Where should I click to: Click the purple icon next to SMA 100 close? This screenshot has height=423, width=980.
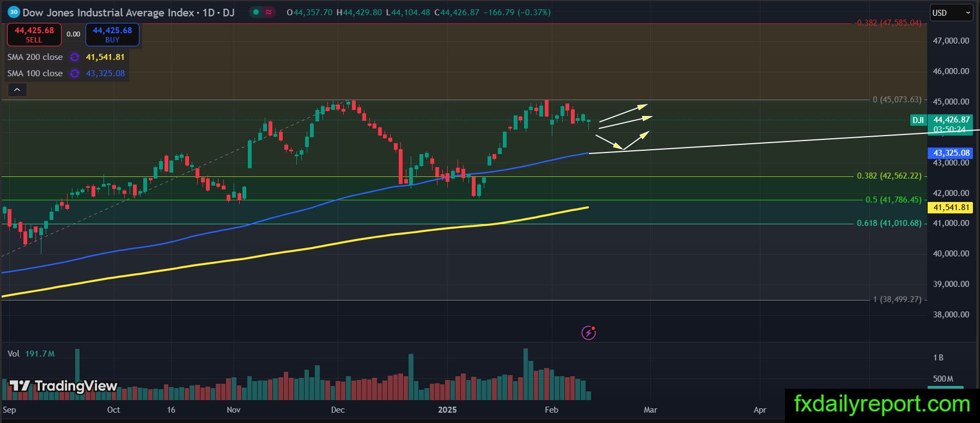75,73
